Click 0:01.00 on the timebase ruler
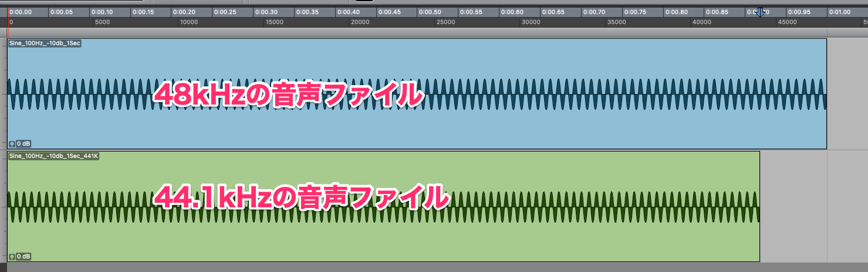Viewport: 868px width, 272px height. click(839, 12)
